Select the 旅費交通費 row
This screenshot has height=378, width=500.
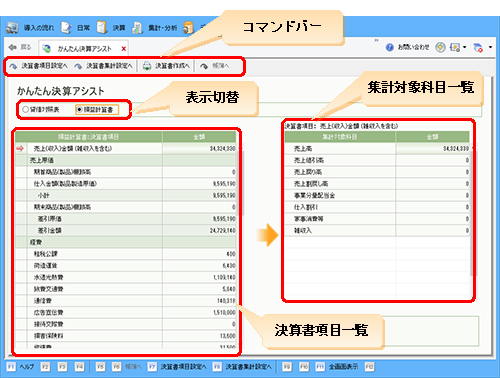[x=126, y=289]
